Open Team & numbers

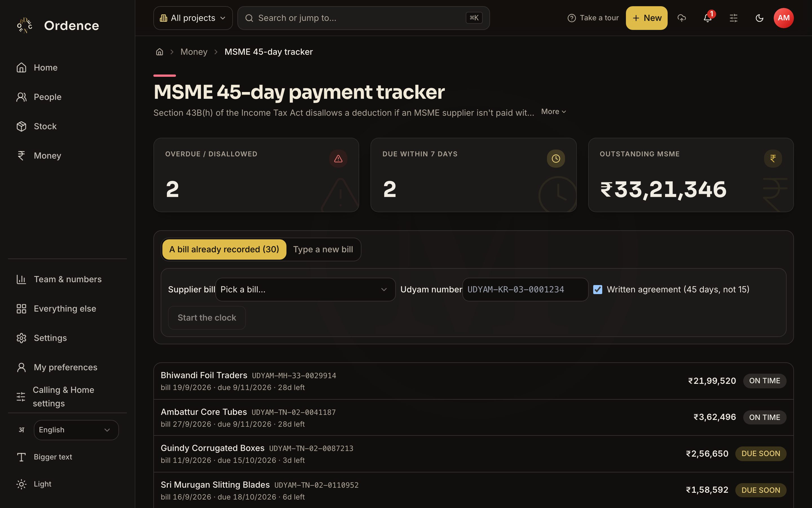click(x=67, y=279)
